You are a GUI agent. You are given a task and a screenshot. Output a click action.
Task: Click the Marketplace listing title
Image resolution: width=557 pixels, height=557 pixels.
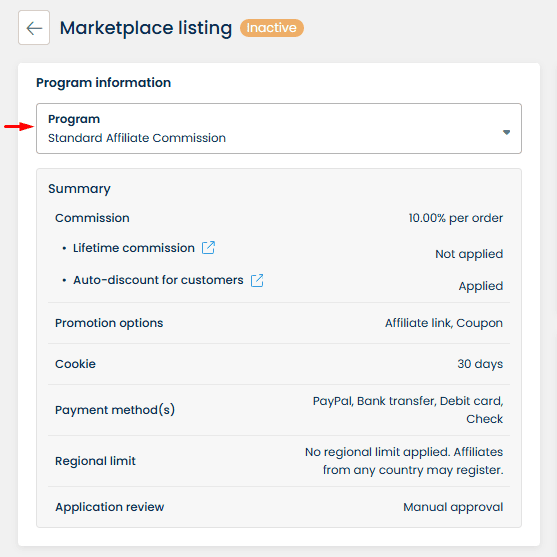point(146,28)
